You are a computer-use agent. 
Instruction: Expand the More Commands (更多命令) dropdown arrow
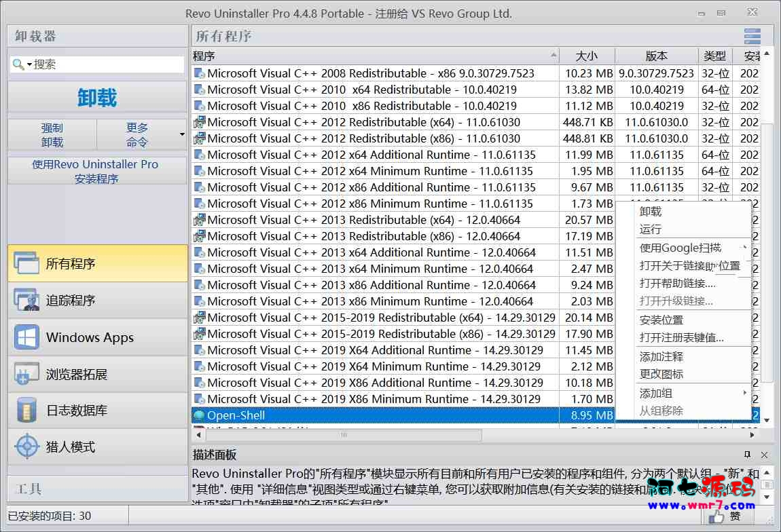(182, 134)
